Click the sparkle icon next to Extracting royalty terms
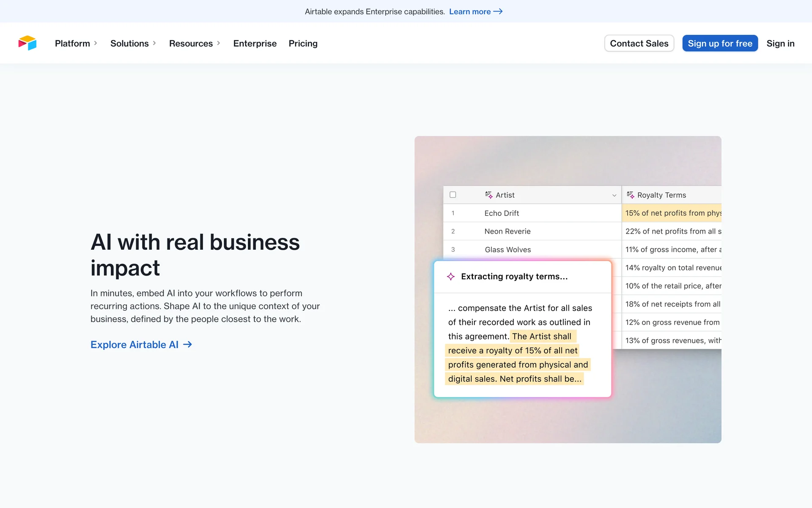The image size is (812, 508). [x=451, y=276]
